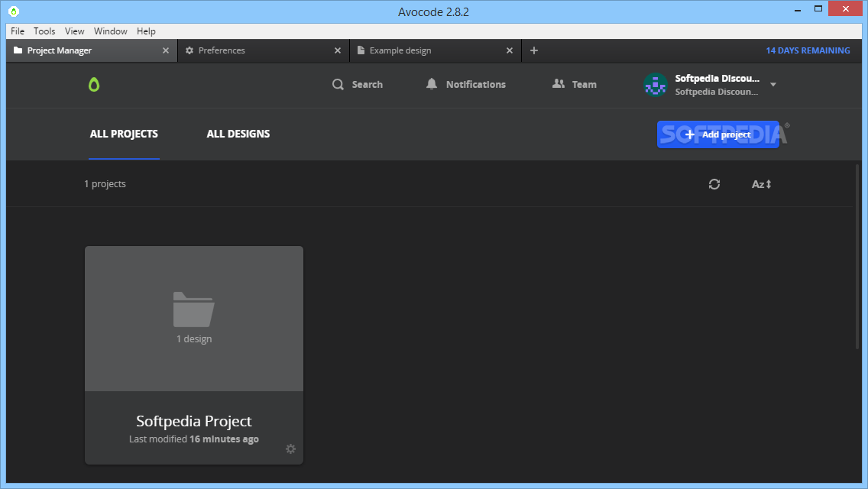The width and height of the screenshot is (868, 489).
Task: Click the 14 DAYS REMAINING link
Action: [808, 50]
